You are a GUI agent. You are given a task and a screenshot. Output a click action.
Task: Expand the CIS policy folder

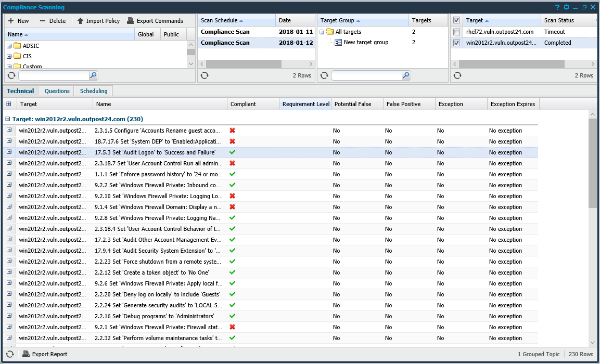[x=9, y=56]
